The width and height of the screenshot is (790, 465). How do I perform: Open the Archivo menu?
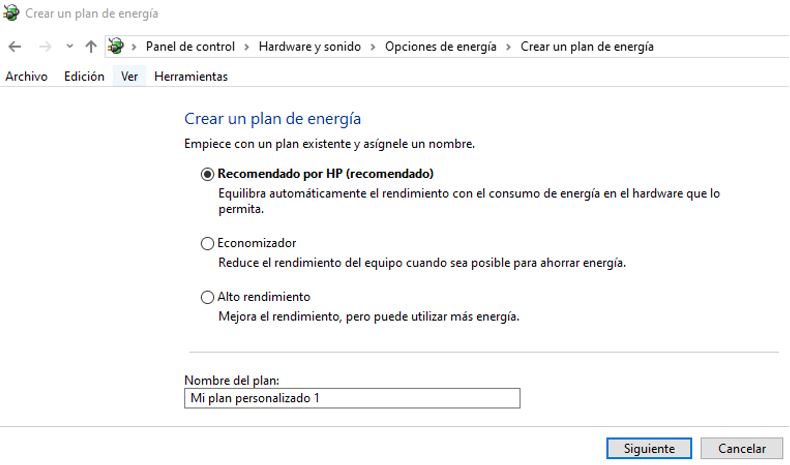[26, 76]
